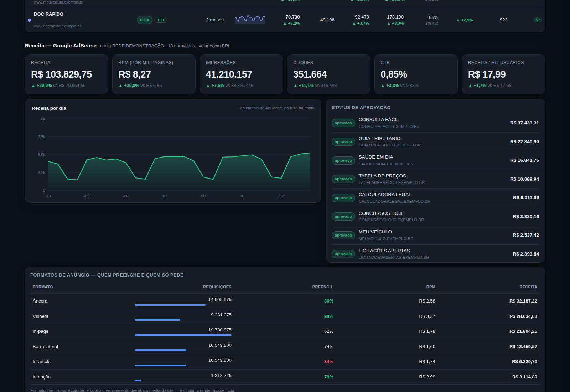570x392 pixels.
Task: Select the RPM (por mil páginas) card
Action: (154, 74)
